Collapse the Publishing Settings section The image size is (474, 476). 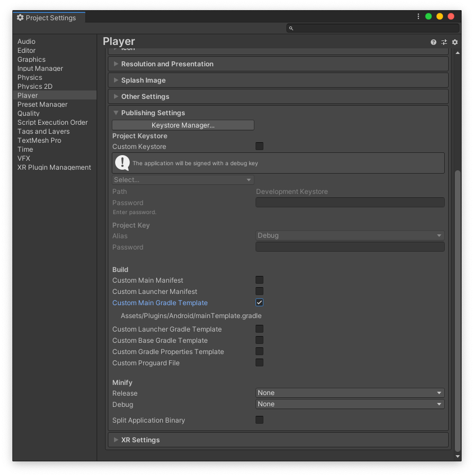pyautogui.click(x=116, y=112)
